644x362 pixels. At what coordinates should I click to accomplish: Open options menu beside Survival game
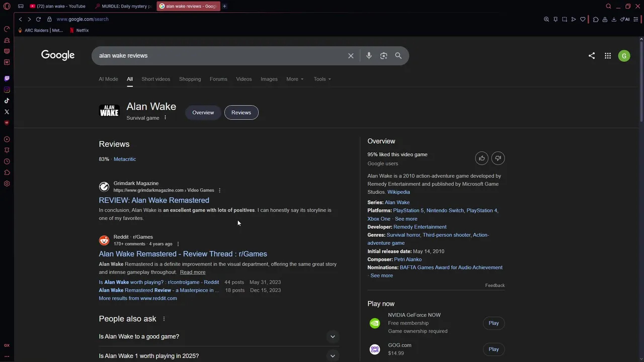(165, 118)
